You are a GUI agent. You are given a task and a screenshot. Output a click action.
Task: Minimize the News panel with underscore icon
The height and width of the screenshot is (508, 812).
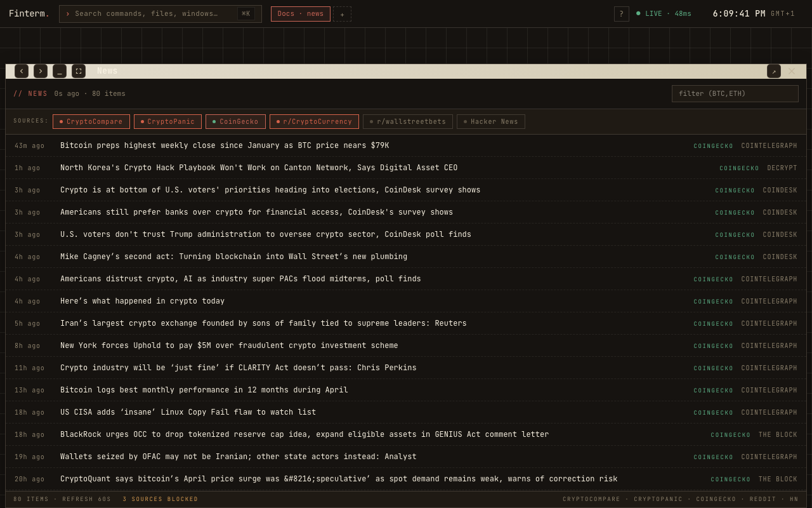[x=60, y=71]
